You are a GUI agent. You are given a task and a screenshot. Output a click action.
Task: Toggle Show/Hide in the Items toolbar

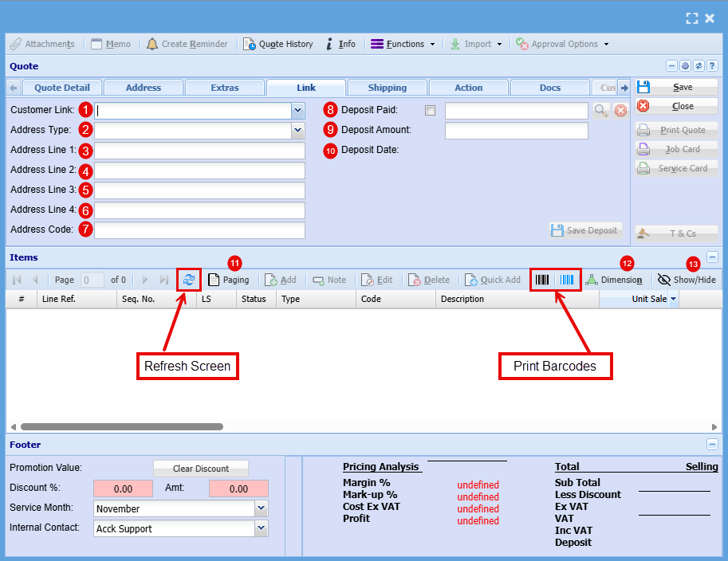[687, 280]
